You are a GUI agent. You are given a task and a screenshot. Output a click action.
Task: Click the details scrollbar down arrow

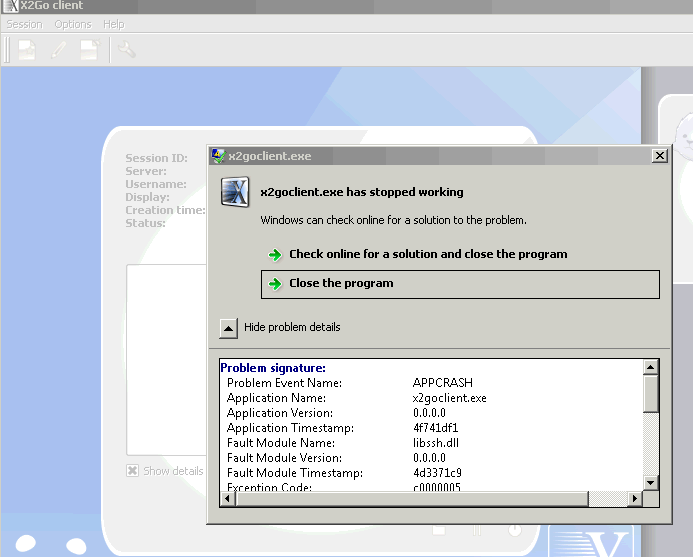[x=651, y=482]
